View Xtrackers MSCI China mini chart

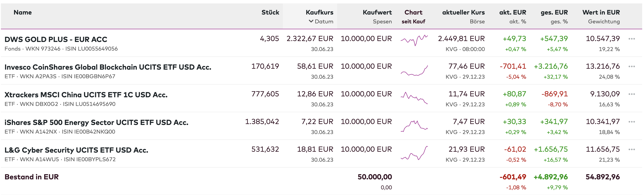(414, 98)
